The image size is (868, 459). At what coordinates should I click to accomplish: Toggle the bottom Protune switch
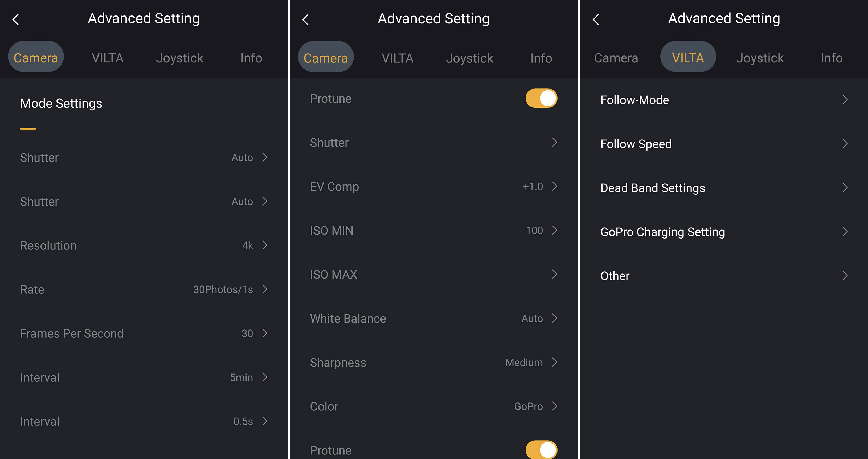541,450
